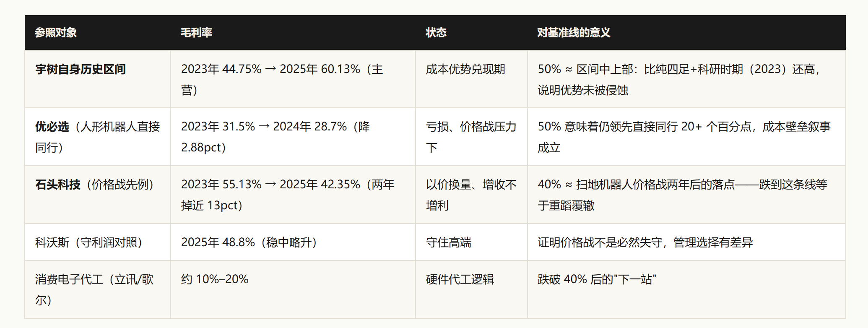Click the 科沃斯（守利润对照）cell
Image resolution: width=868 pixels, height=328 pixels.
point(98,242)
